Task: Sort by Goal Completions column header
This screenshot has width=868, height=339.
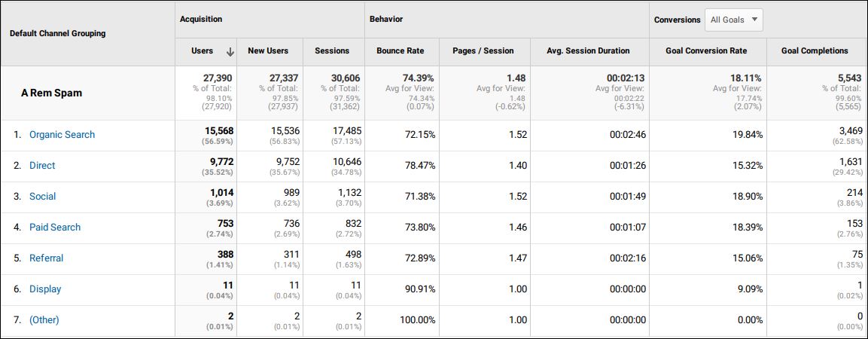Action: pyautogui.click(x=815, y=50)
